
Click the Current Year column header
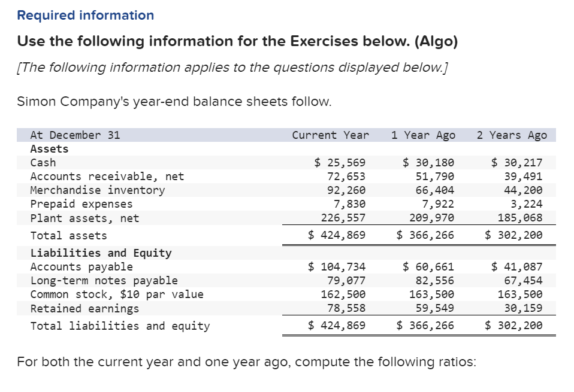(x=330, y=135)
